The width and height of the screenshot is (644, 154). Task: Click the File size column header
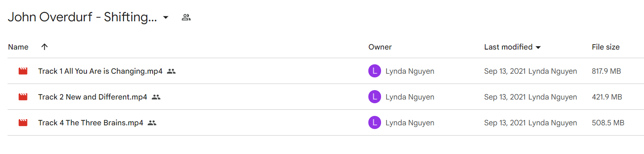[x=605, y=47]
